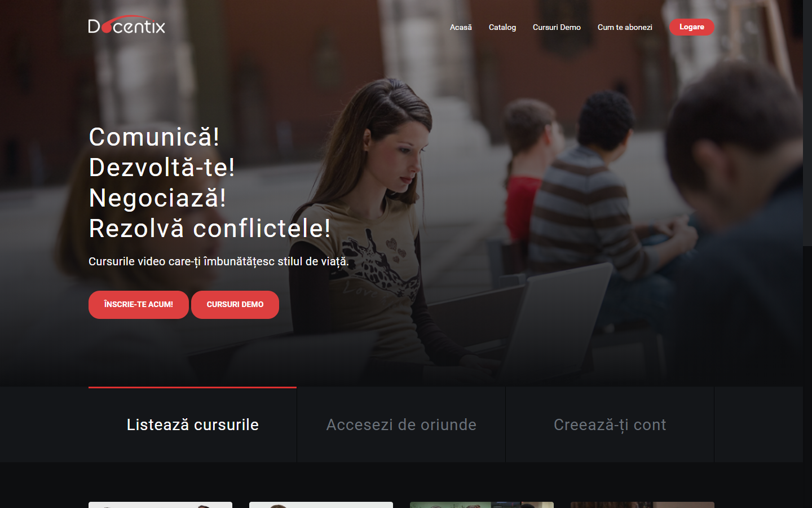Switch to the Creează-ți cont tab
The height and width of the screenshot is (508, 812).
[610, 424]
